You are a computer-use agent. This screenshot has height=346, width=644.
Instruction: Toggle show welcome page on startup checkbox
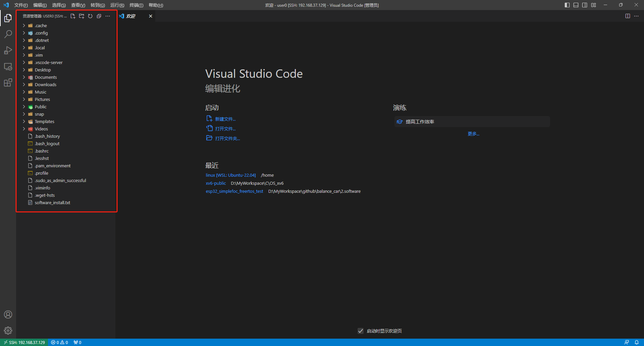(361, 331)
